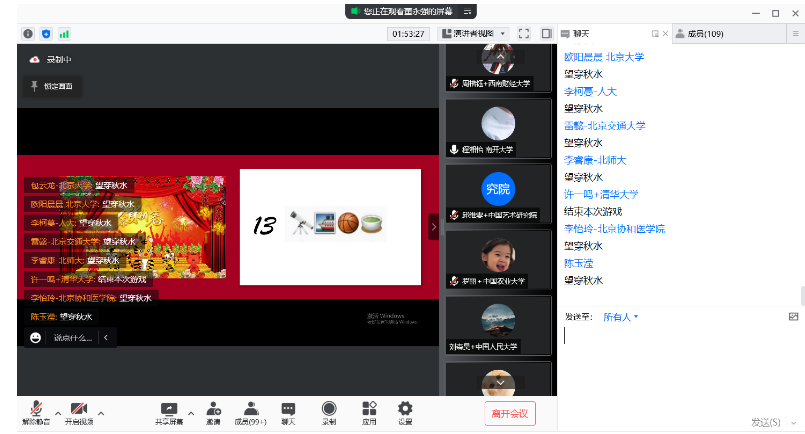Turn on the video camera
805x434 pixels.
pyautogui.click(x=79, y=413)
